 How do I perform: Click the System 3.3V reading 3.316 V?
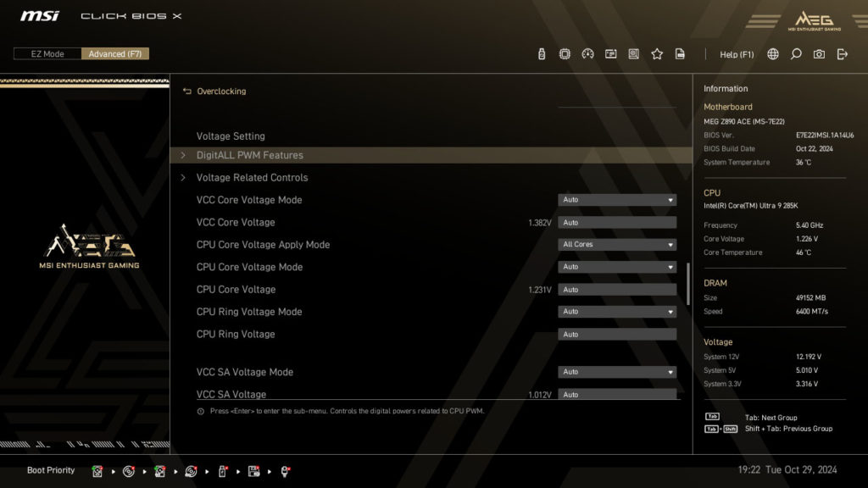pos(807,384)
